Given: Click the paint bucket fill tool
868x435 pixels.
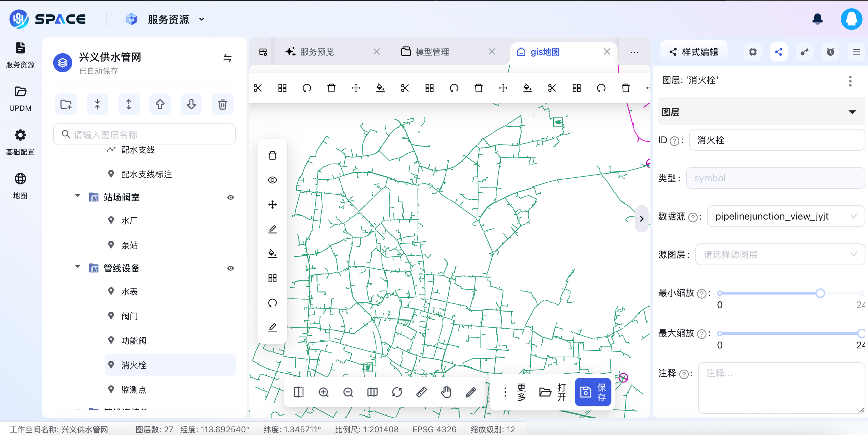Looking at the screenshot, I should tap(272, 254).
